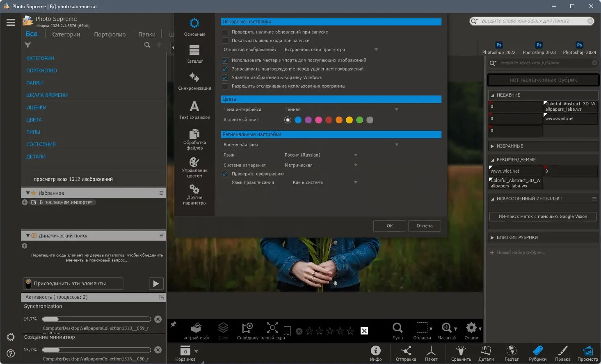This screenshot has height=364, width=601.
Task: Open the Рубрики panel icon
Action: pyautogui.click(x=537, y=353)
